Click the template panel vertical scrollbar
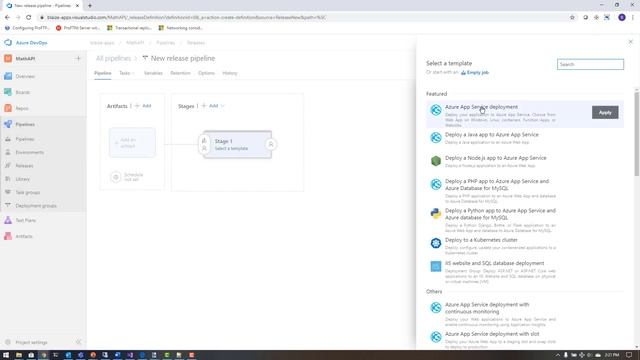Screen dimensions: 640x360 click(x=636, y=135)
